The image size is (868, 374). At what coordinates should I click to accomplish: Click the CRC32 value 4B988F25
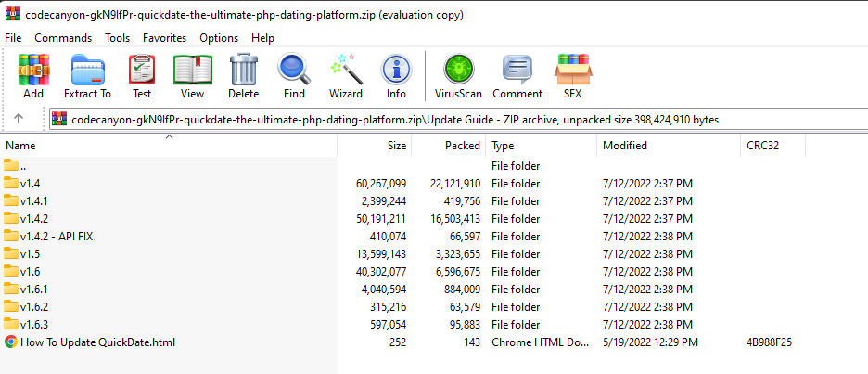tap(769, 342)
